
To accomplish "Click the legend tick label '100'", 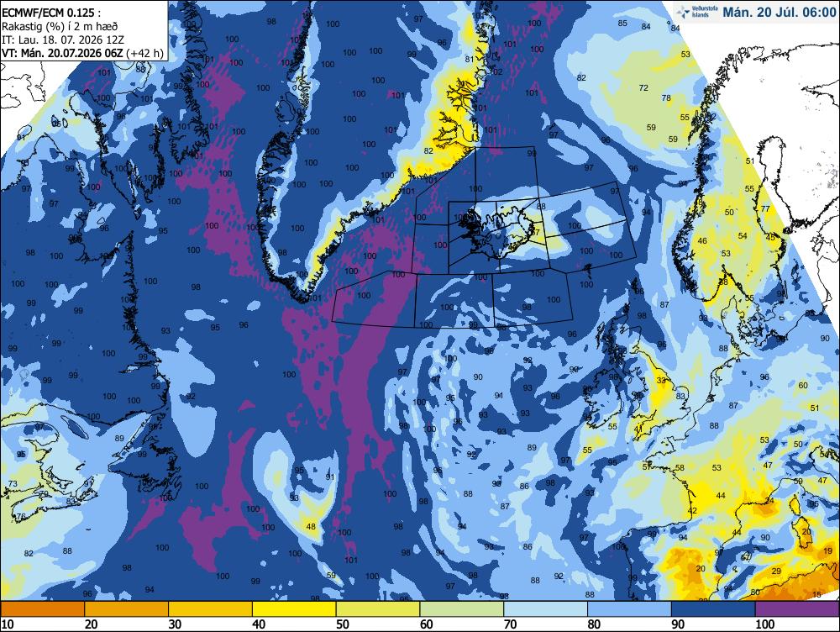I will tap(764, 624).
